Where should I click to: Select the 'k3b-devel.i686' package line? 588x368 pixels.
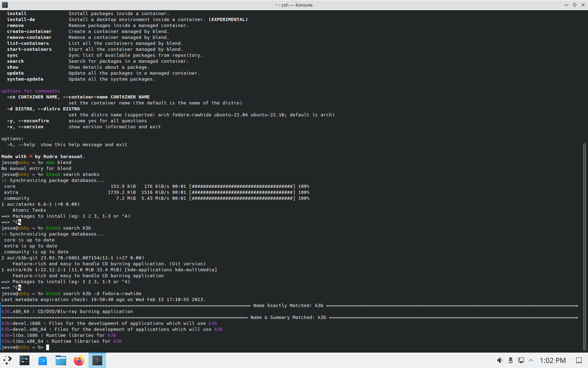coord(109,323)
